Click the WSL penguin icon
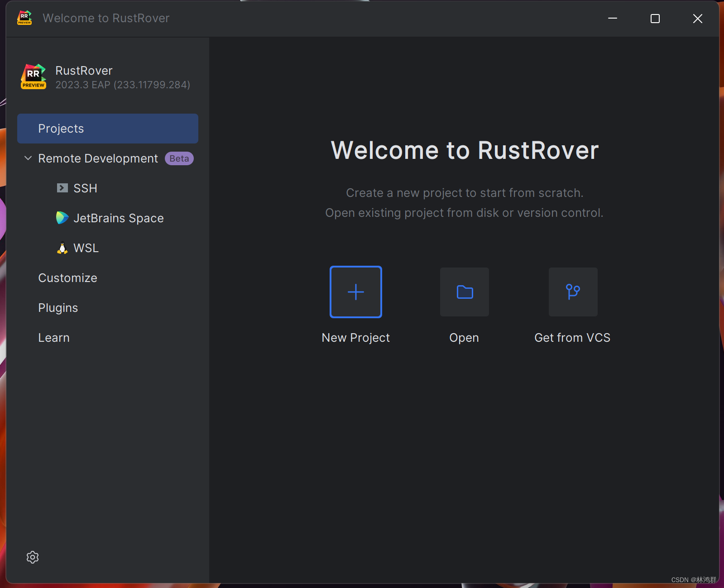 pyautogui.click(x=62, y=248)
